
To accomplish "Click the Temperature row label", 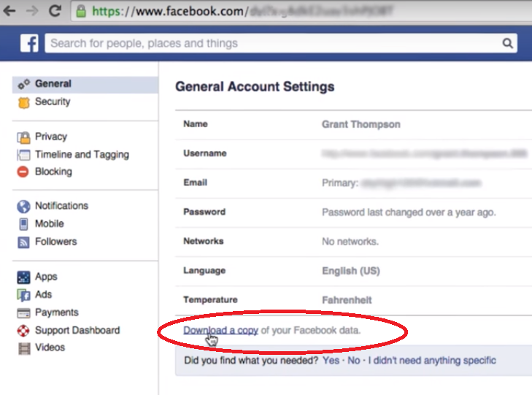I will click(x=210, y=300).
